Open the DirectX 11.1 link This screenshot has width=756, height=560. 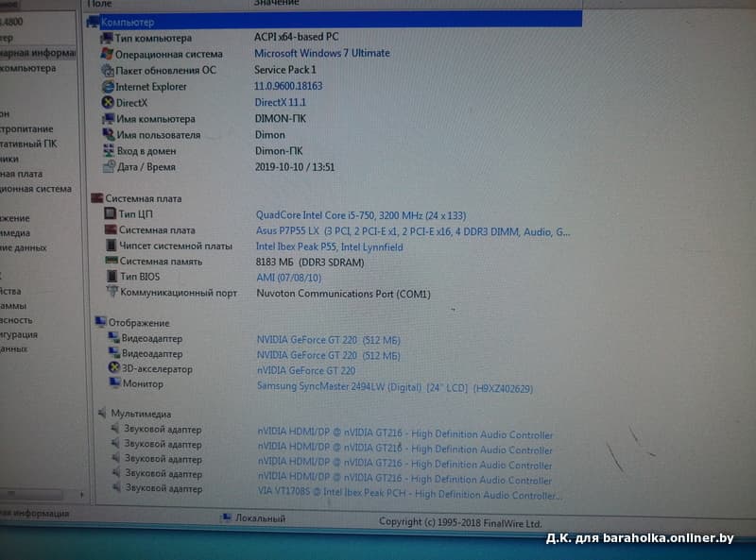point(280,102)
